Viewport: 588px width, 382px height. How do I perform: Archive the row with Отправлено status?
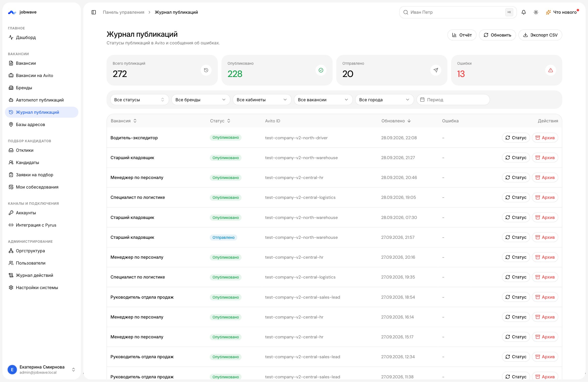[x=545, y=237]
